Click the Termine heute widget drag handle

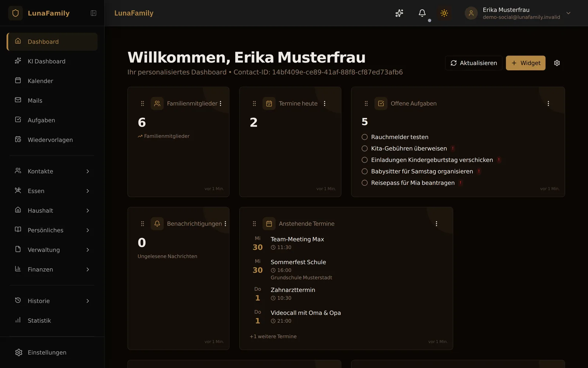click(254, 104)
